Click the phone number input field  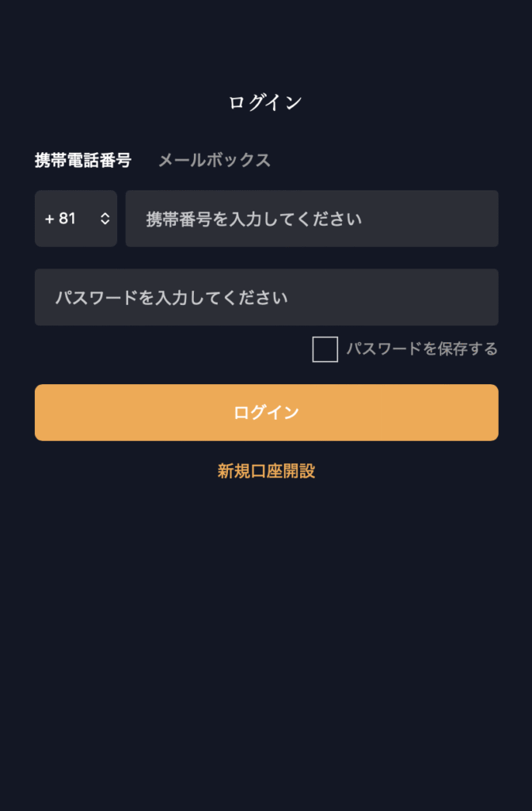311,219
